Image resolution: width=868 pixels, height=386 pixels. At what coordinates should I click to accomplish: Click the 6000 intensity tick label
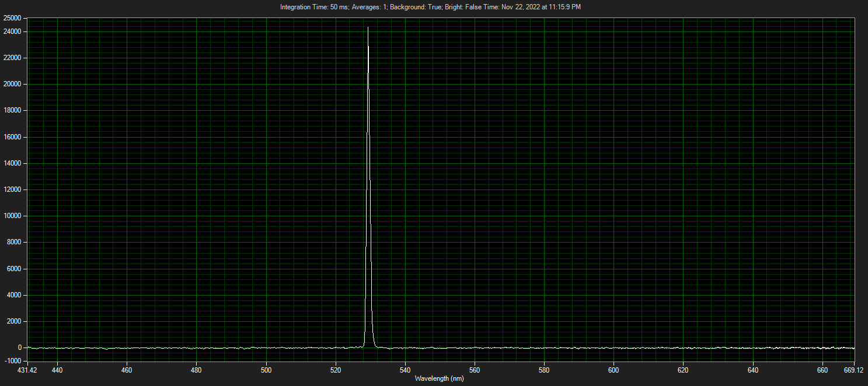click(14, 269)
